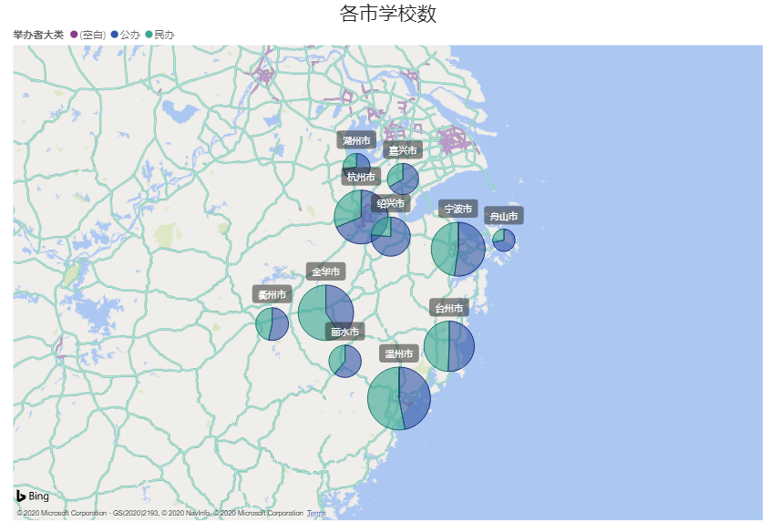Viewport: 781px width, 532px height.
Task: Select the 湖州市 city label
Action: [355, 140]
